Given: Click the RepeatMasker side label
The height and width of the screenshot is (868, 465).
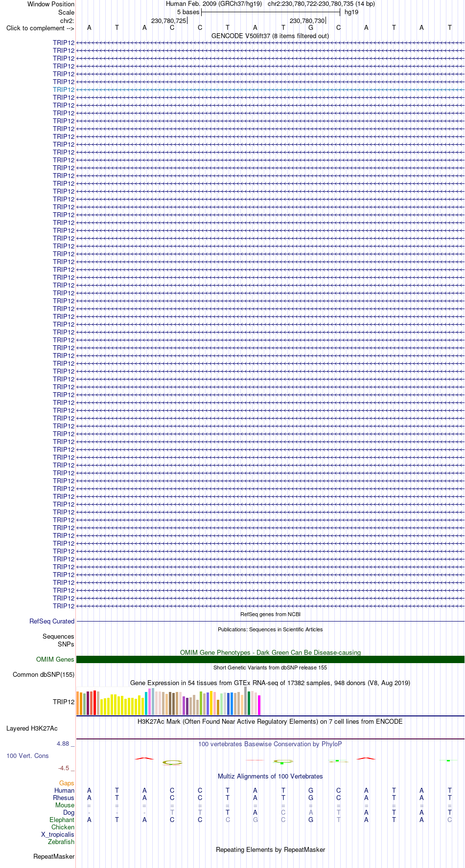Looking at the screenshot, I should coord(54,856).
